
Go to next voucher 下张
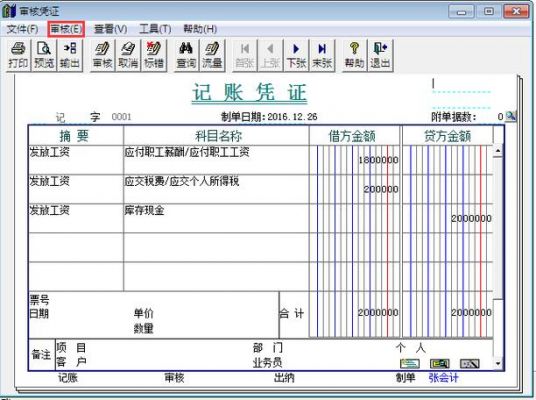296,55
